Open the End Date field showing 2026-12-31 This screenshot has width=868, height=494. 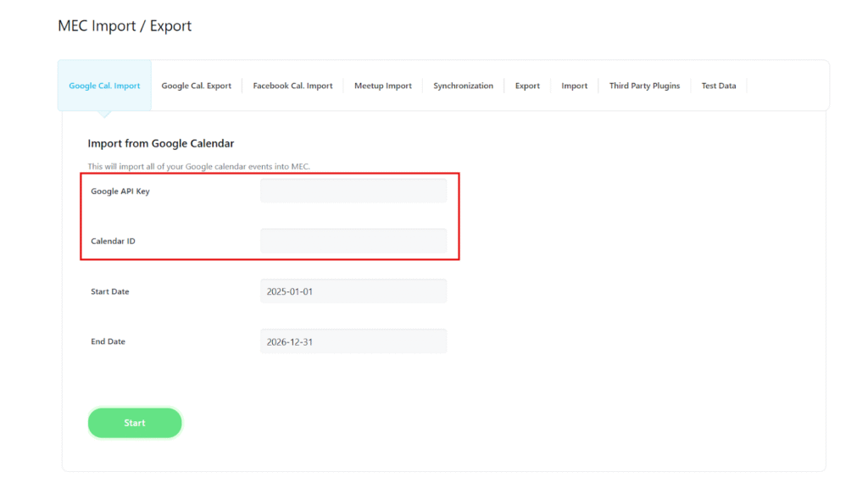[353, 341]
